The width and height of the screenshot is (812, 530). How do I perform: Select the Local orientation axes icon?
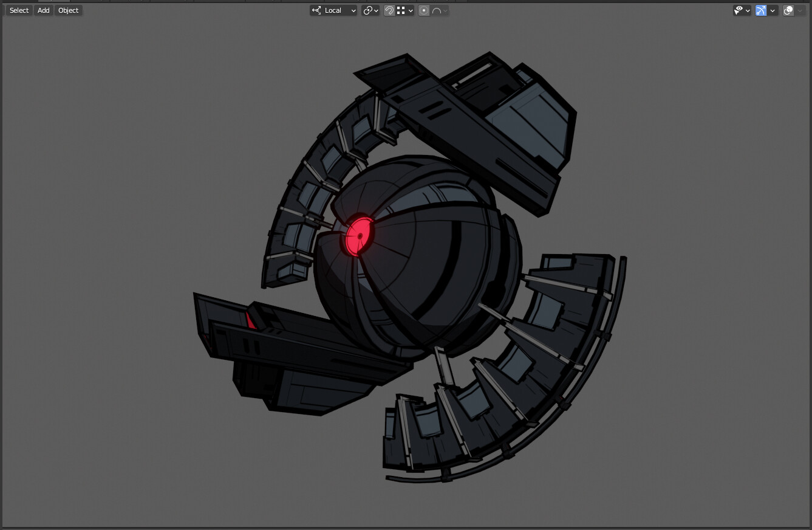point(315,10)
